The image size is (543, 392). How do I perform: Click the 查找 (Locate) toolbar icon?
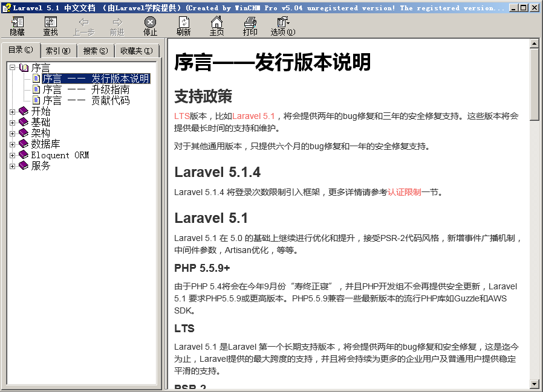coord(51,22)
